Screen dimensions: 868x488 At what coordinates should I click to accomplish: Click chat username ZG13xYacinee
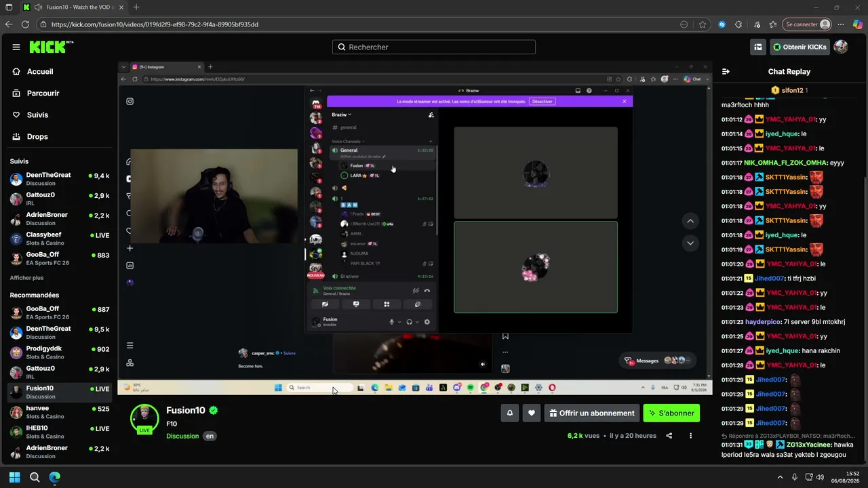(x=808, y=445)
